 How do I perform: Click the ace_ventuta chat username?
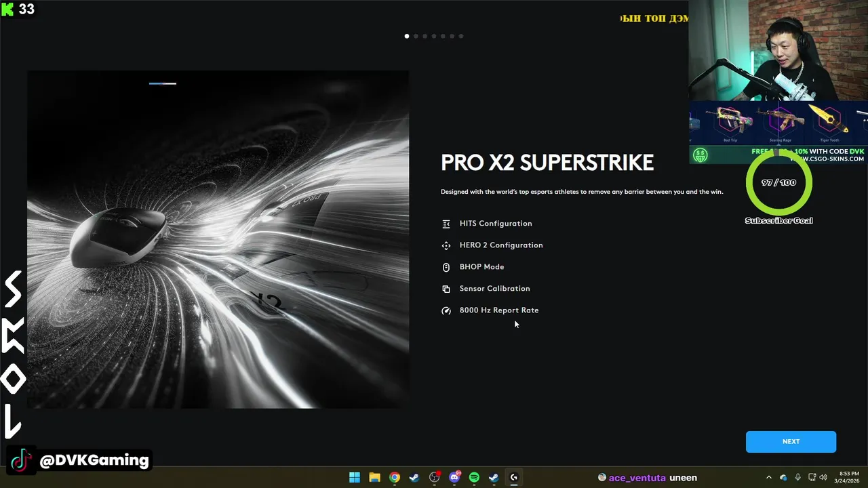pyautogui.click(x=637, y=478)
